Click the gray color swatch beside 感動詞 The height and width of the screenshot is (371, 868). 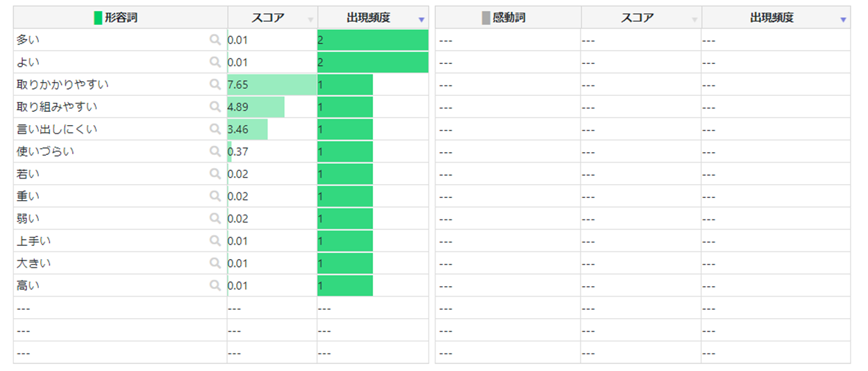486,18
